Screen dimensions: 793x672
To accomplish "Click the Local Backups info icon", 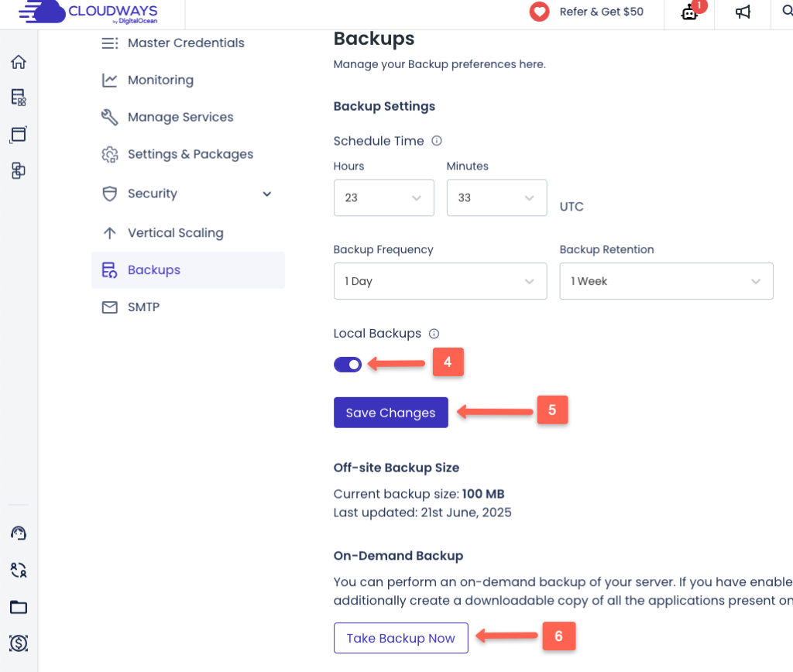I will pos(434,333).
